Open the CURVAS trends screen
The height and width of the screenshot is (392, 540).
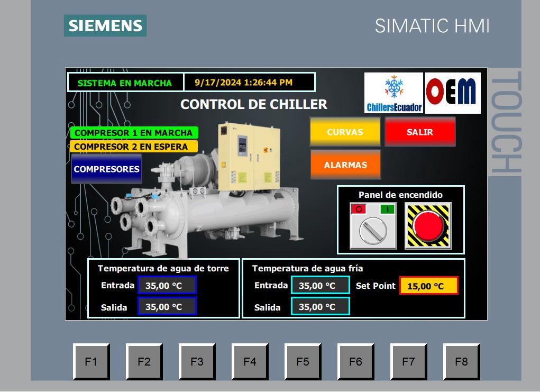345,132
